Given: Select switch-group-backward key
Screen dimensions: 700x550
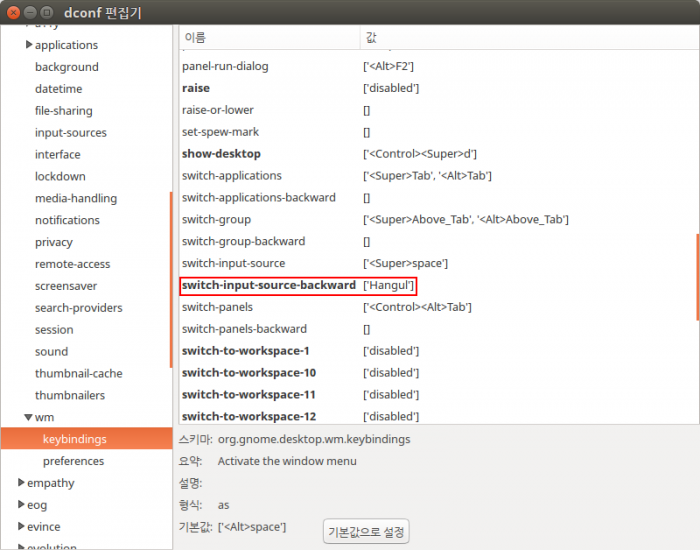Looking at the screenshot, I should point(243,241).
